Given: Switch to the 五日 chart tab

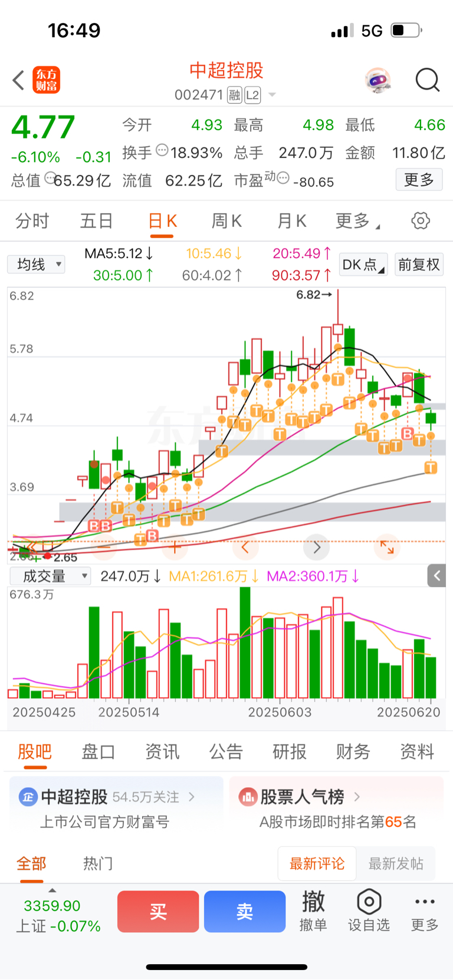Looking at the screenshot, I should [97, 221].
